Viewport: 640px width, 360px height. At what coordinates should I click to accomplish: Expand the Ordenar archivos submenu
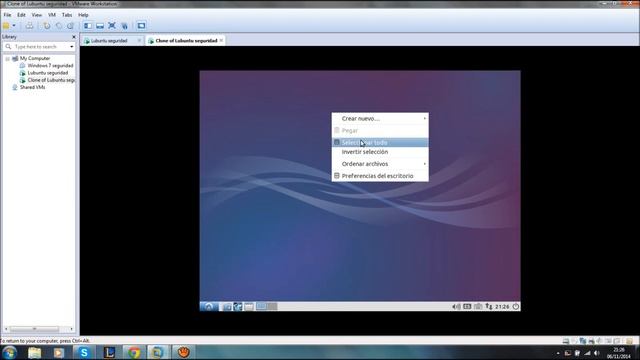380,164
